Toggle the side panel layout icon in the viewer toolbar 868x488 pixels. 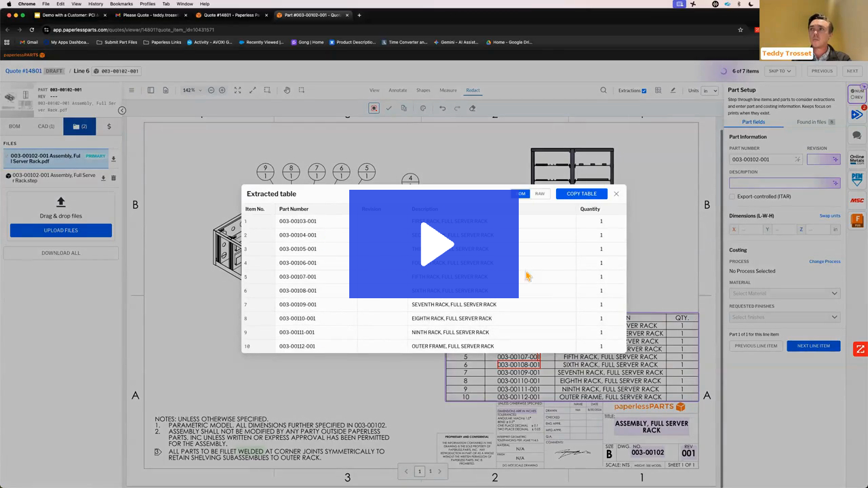[151, 90]
